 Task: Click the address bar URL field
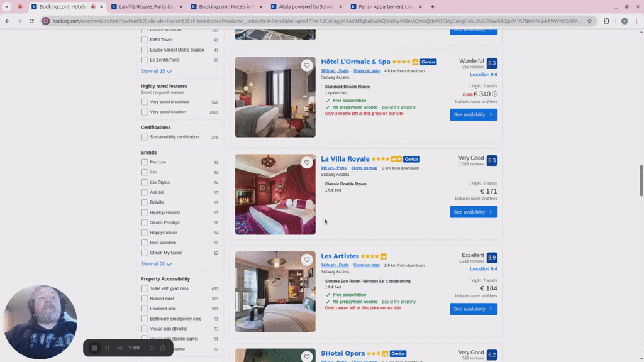click(x=316, y=21)
